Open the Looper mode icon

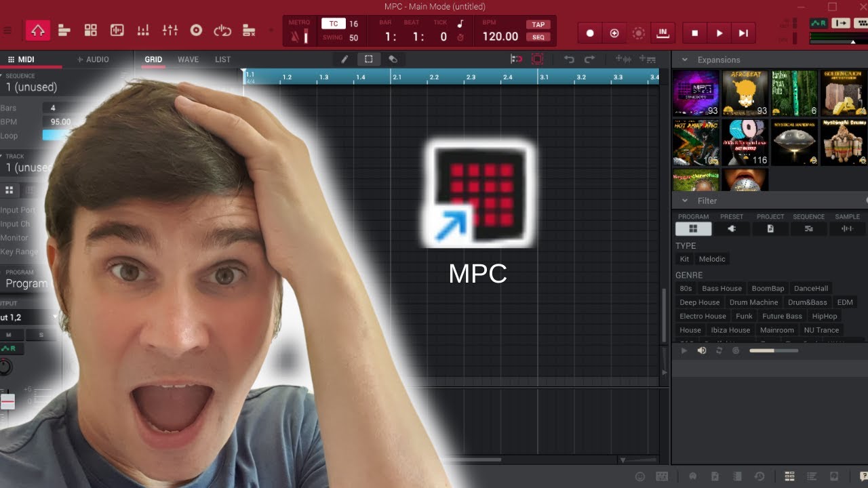222,30
